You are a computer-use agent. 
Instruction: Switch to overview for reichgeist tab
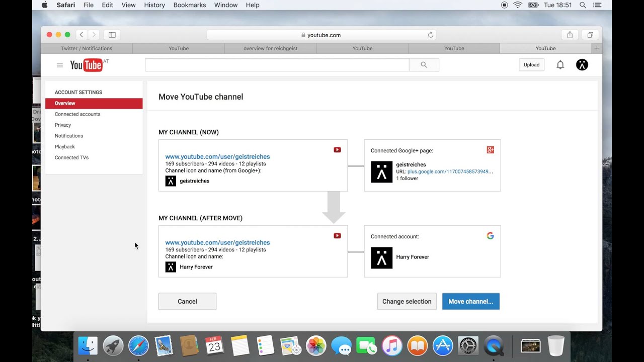tap(271, 48)
